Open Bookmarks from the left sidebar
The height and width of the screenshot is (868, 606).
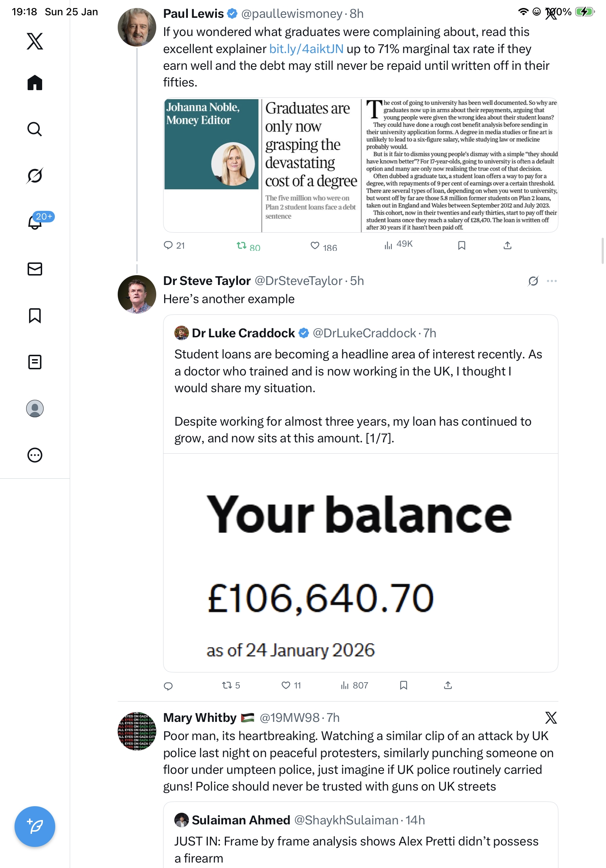tap(35, 316)
